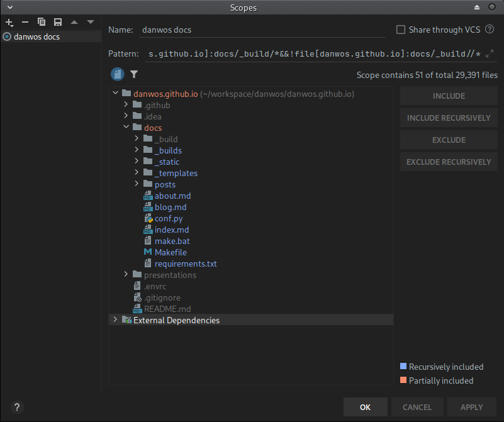Click the funnel filter icon
Screen dimensions: 504x422
pyautogui.click(x=134, y=74)
